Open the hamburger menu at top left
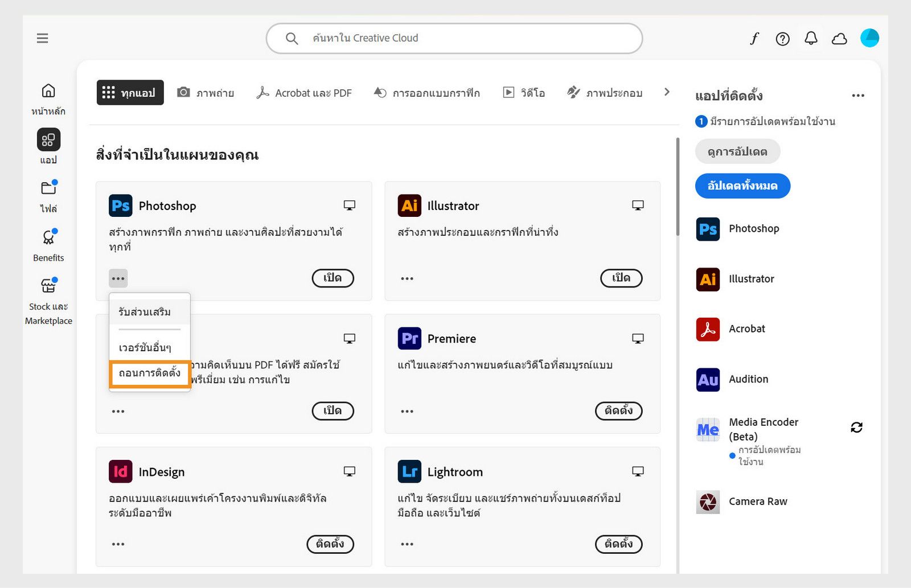911x588 pixels. click(42, 38)
